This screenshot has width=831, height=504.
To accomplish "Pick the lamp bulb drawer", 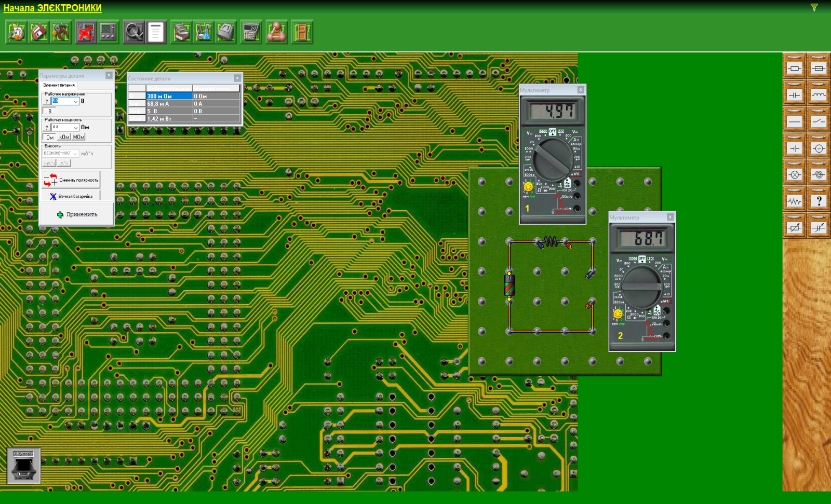I will point(795,173).
